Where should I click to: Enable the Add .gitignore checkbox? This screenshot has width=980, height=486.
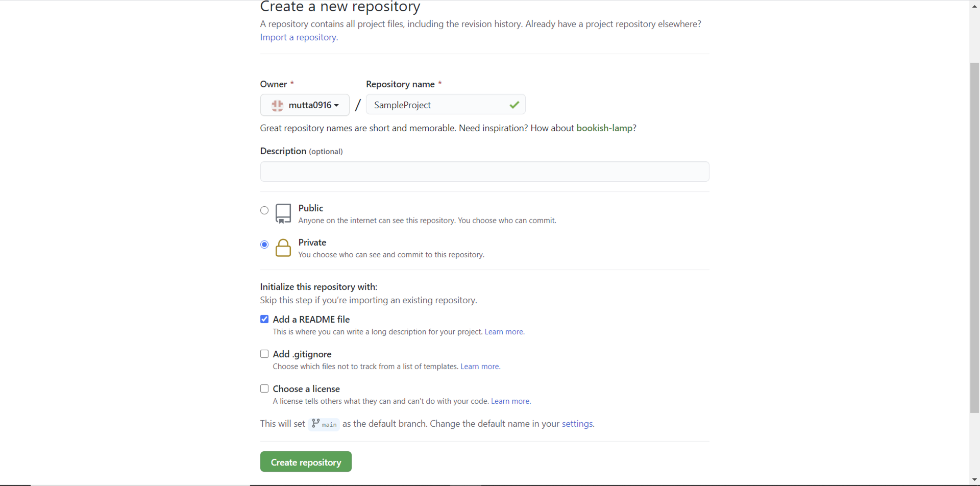click(x=264, y=354)
